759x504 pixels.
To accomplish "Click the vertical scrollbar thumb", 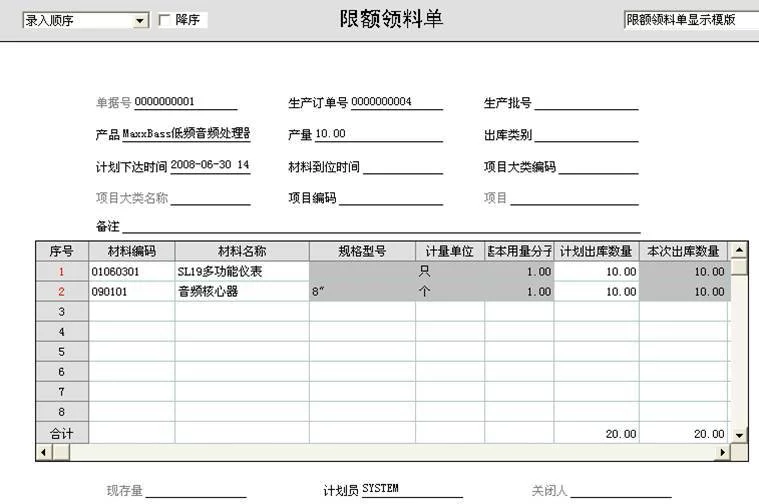I will coord(739,267).
